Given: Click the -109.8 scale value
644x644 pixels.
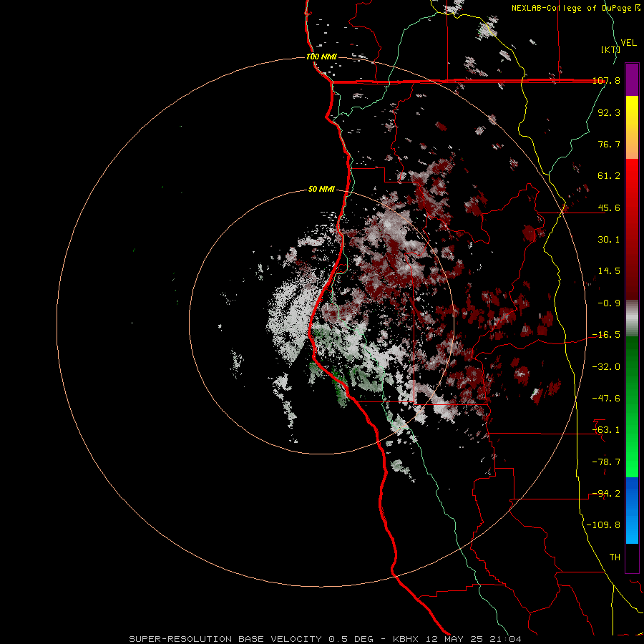Looking at the screenshot, I should pos(603,525).
